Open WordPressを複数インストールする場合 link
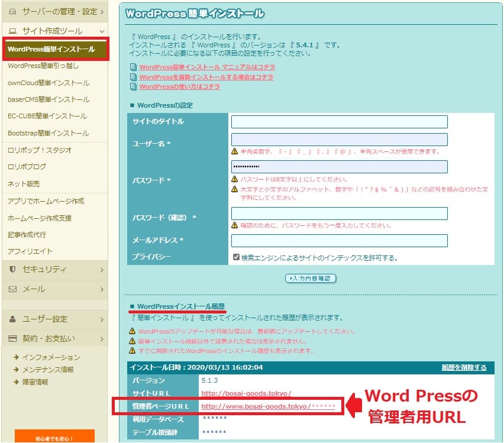This screenshot has height=443, width=504. point(206,77)
